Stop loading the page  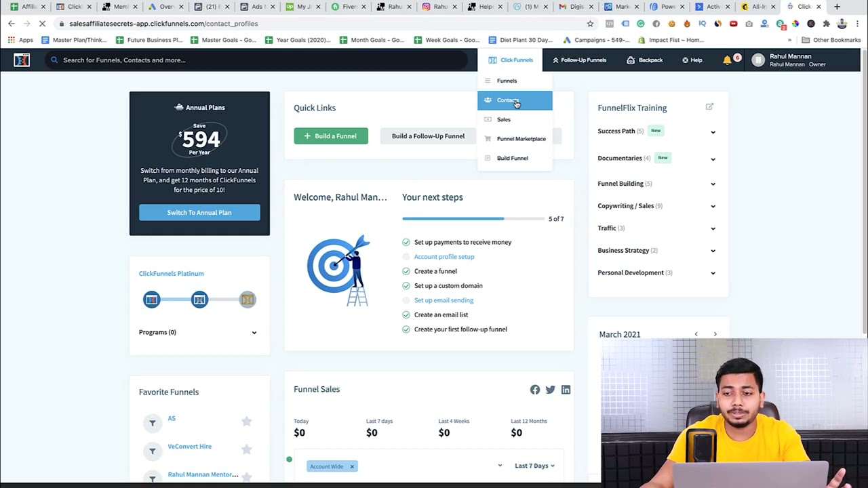42,24
